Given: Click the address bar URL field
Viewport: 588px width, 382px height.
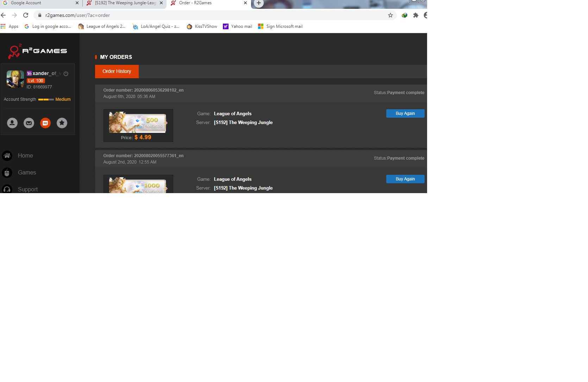Looking at the screenshot, I should pos(211,15).
